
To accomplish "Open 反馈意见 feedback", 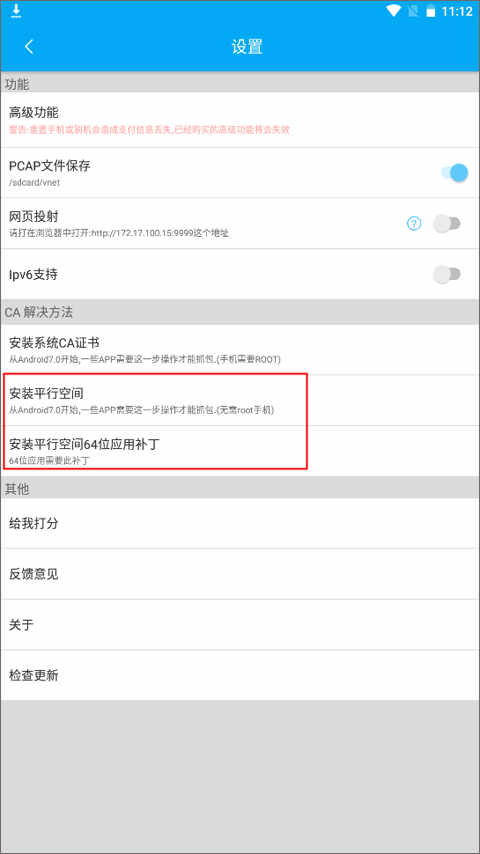I will [x=240, y=574].
